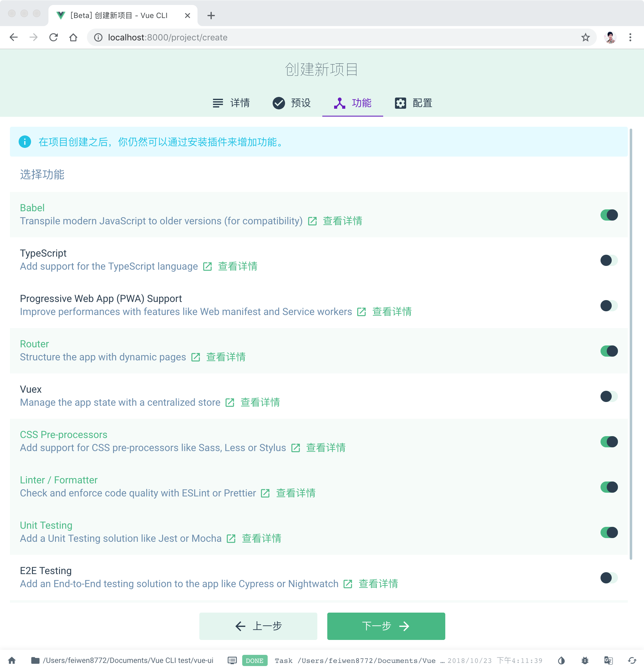Click the DONE status badge
644x671 pixels.
click(x=255, y=660)
